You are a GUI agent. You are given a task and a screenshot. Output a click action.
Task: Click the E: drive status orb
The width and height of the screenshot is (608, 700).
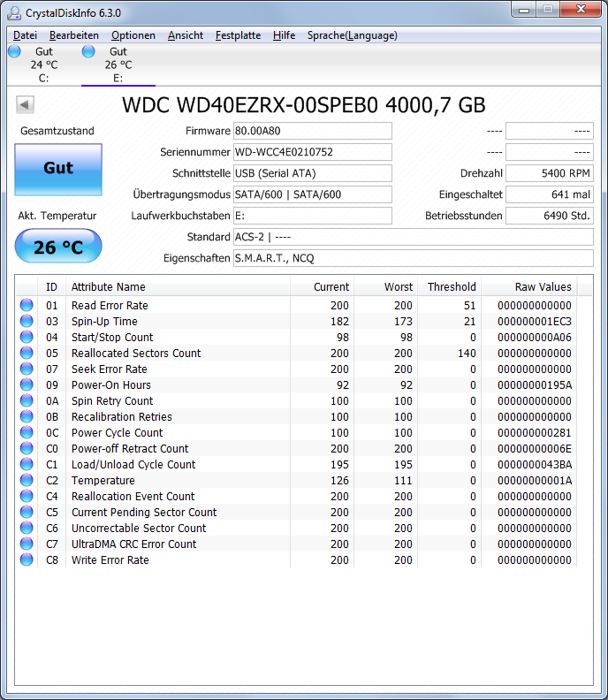(x=88, y=51)
